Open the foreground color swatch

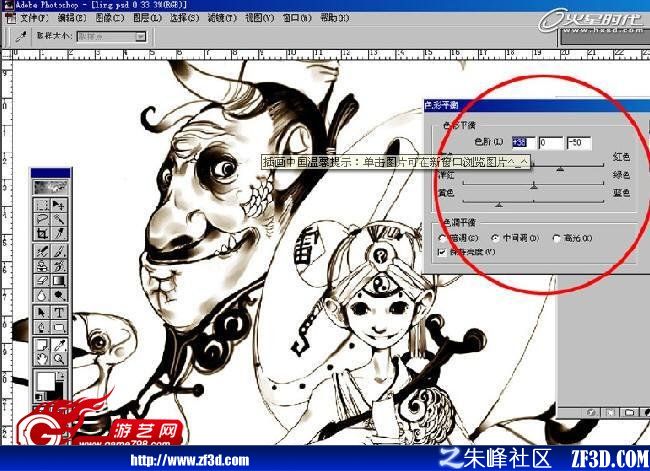tap(46, 381)
